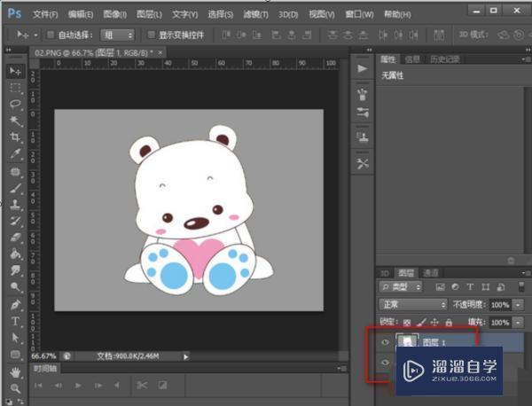Select the Horizontal Type tool
The height and width of the screenshot is (406, 532).
(15, 321)
